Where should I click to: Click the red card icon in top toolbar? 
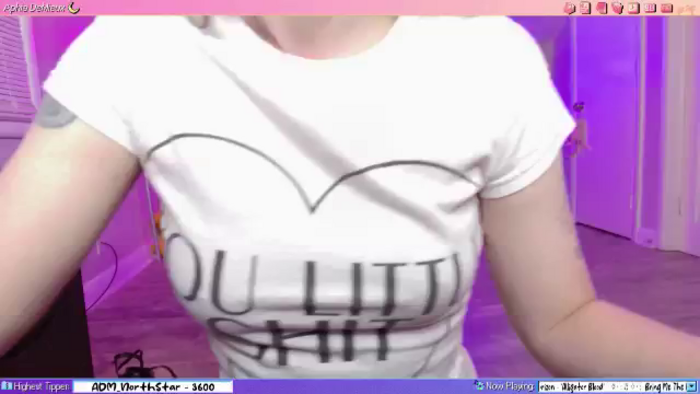click(667, 8)
